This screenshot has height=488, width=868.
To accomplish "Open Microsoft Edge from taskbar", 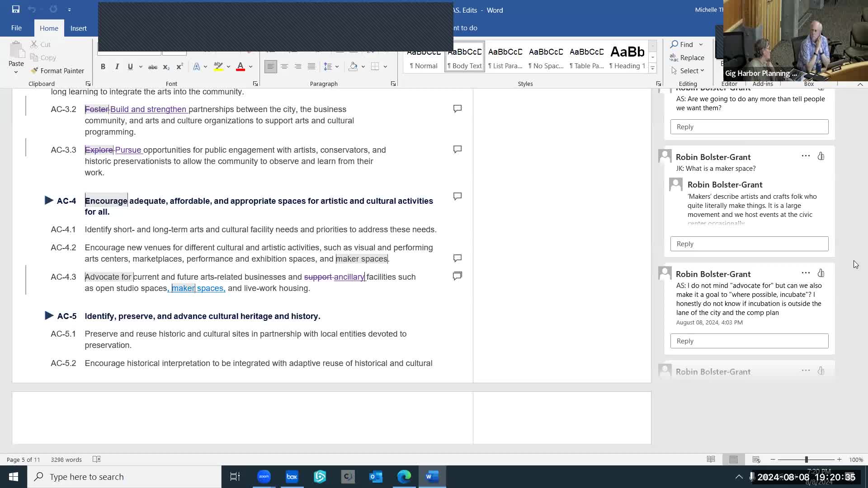I will [x=404, y=477].
